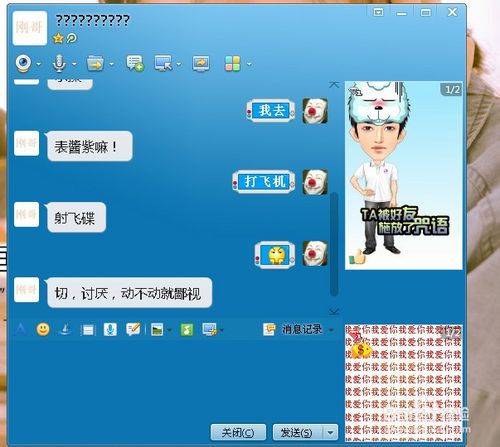Open the smiley emoticon picker

pyautogui.click(x=43, y=329)
